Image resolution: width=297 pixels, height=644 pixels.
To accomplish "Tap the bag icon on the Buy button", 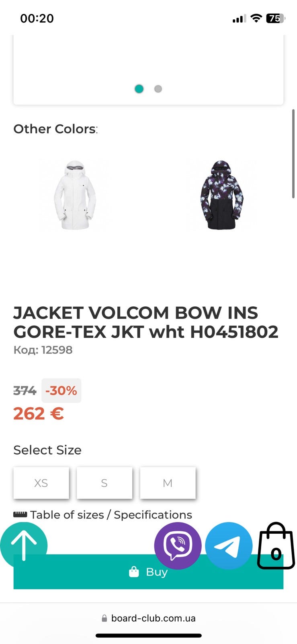I will point(134,572).
